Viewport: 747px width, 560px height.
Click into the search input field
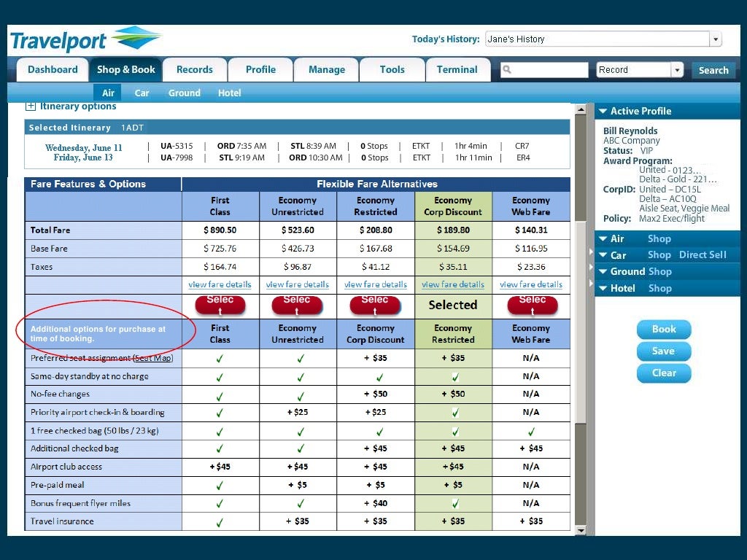(544, 69)
